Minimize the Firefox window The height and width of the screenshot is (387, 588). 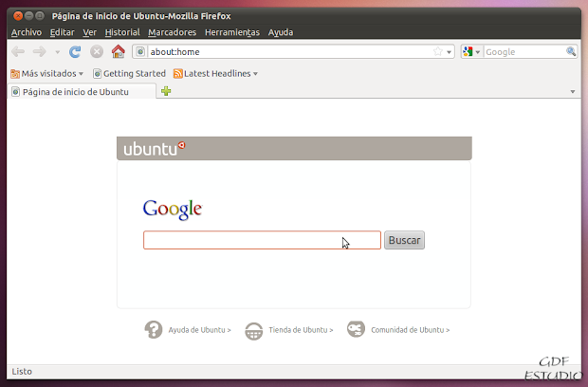(28, 16)
